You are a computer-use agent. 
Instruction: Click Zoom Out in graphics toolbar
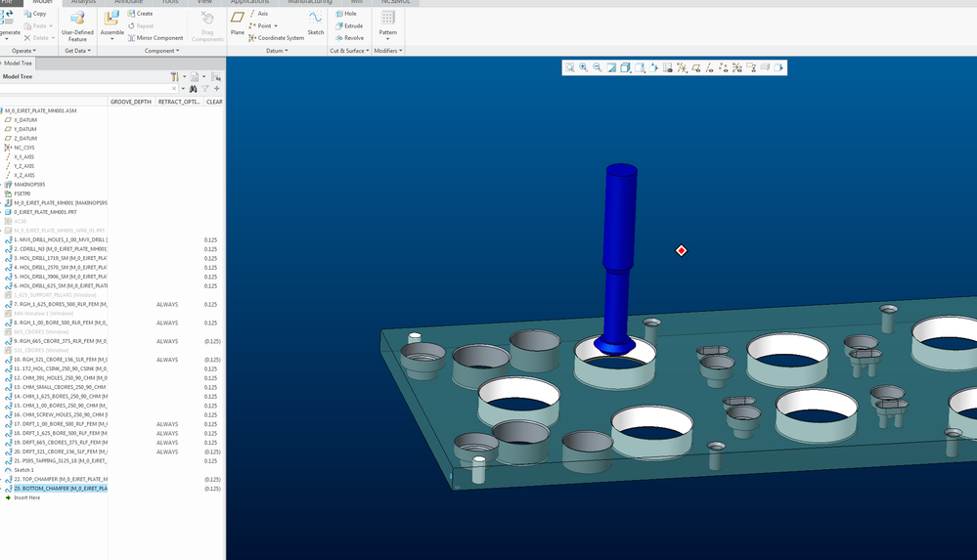tap(597, 67)
